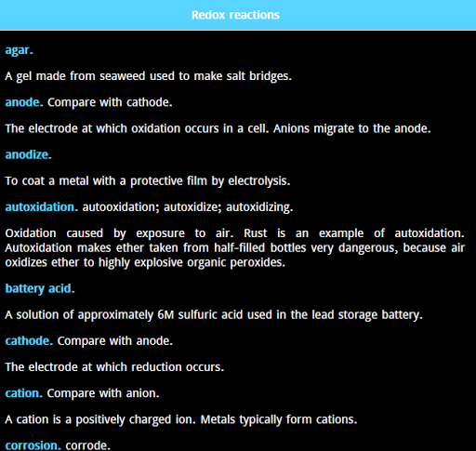Click the anodize glossary term
This screenshot has height=451, width=476.
(x=28, y=154)
